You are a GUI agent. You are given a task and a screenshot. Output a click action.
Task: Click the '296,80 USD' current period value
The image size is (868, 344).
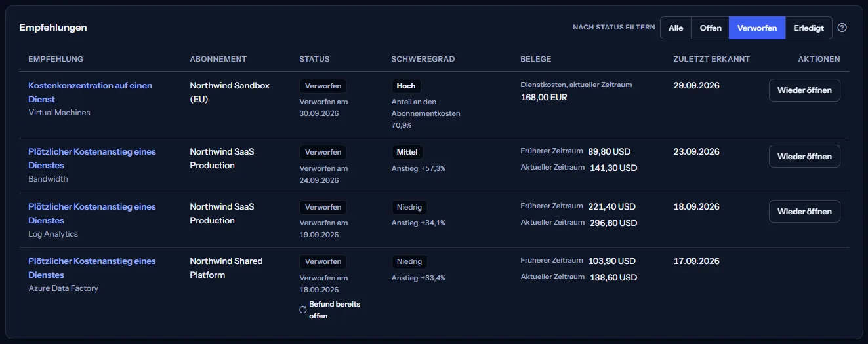click(x=613, y=223)
